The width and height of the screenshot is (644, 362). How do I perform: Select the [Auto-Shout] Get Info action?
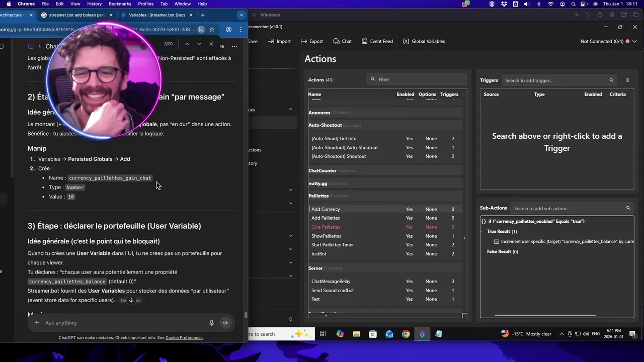tap(385, 139)
